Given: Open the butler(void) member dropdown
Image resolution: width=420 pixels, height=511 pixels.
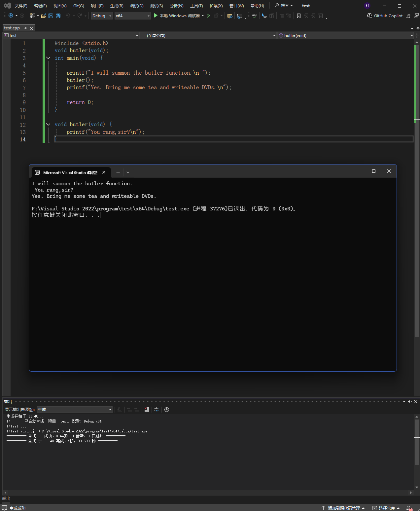Looking at the screenshot, I should point(346,35).
